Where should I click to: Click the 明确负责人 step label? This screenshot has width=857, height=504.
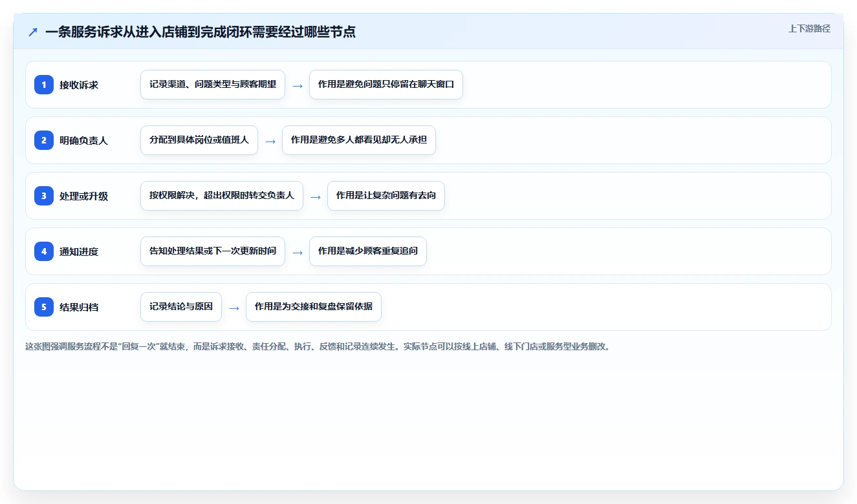tap(83, 140)
